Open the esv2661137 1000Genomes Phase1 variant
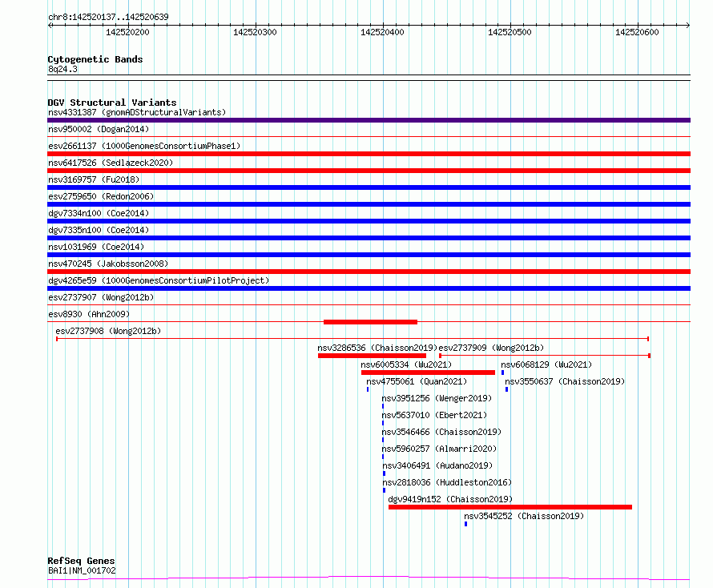713x588 pixels. [x=143, y=146]
